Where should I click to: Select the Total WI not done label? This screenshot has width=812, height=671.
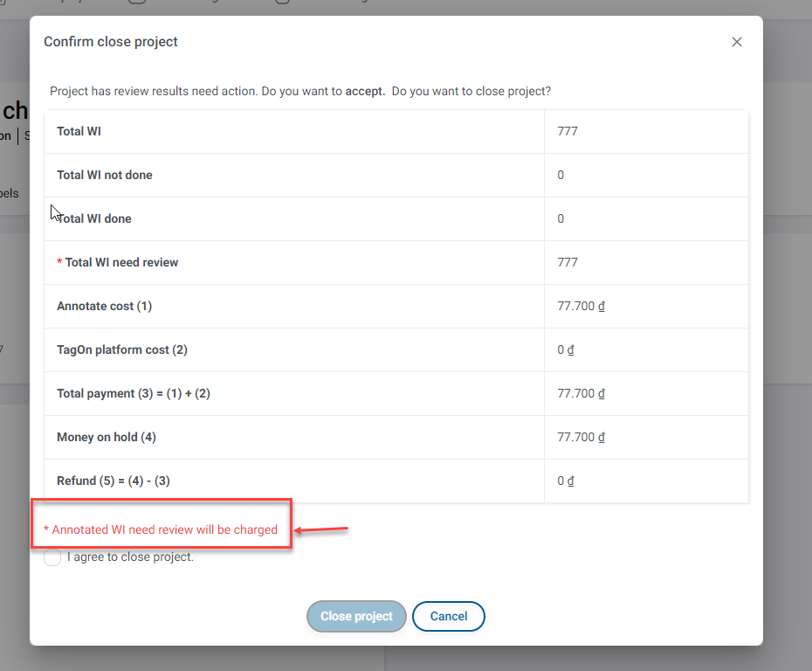coord(105,176)
